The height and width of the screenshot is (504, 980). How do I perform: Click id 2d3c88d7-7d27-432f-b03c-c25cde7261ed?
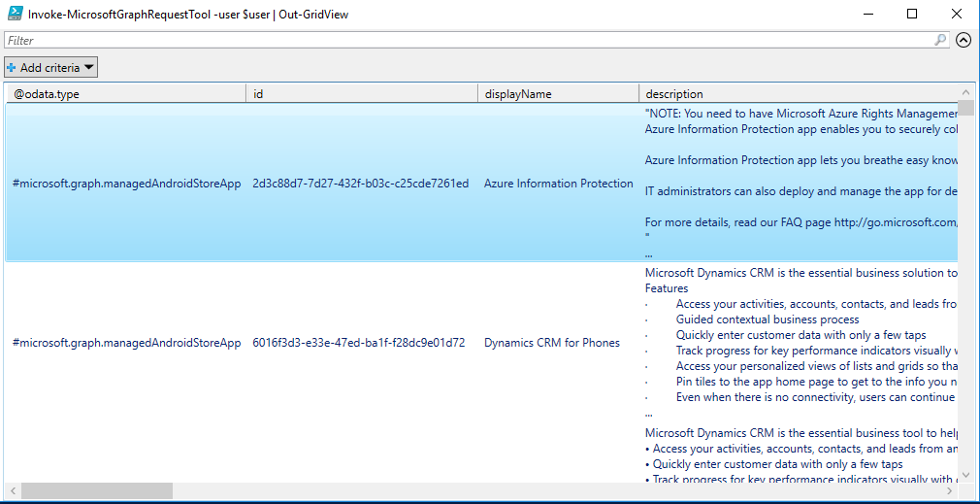pos(361,184)
